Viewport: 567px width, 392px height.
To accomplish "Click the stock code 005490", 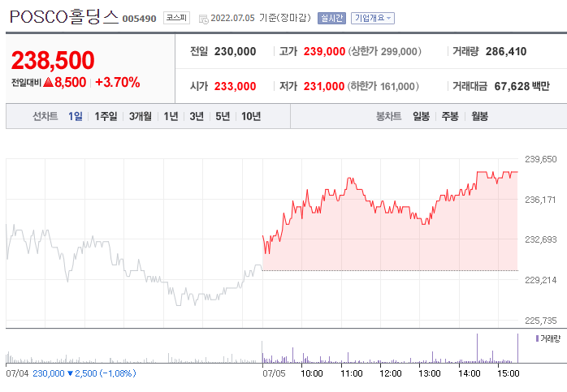I will point(139,19).
